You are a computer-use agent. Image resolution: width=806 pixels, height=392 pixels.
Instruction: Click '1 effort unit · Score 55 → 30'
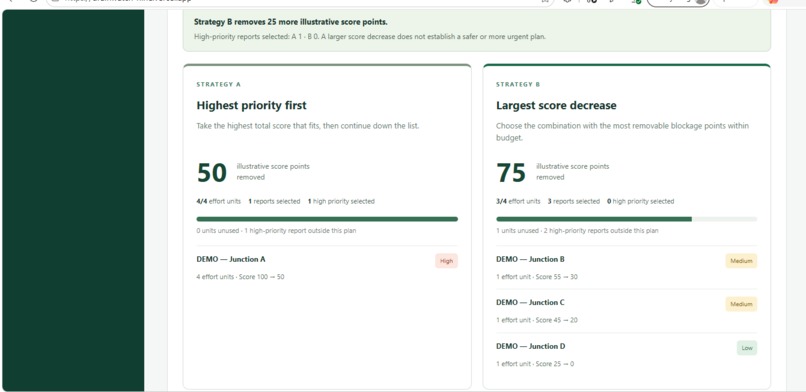point(537,277)
